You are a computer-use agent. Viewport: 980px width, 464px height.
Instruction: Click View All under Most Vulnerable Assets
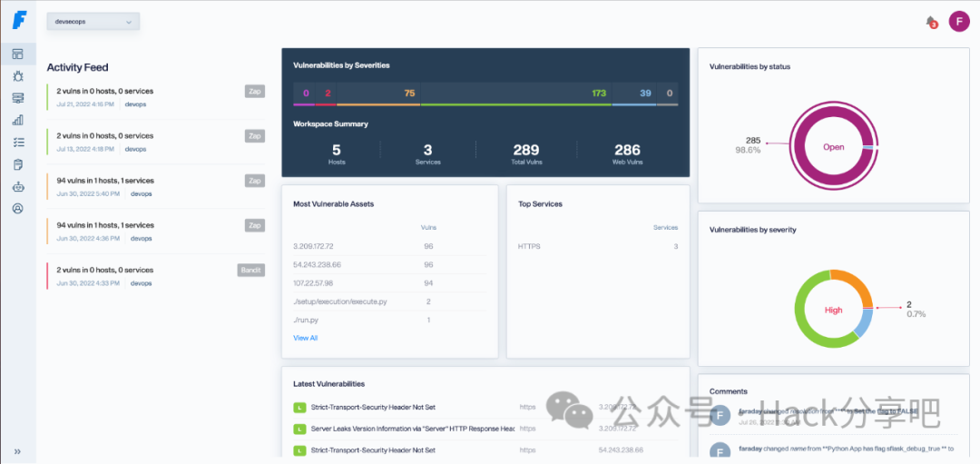pyautogui.click(x=305, y=338)
